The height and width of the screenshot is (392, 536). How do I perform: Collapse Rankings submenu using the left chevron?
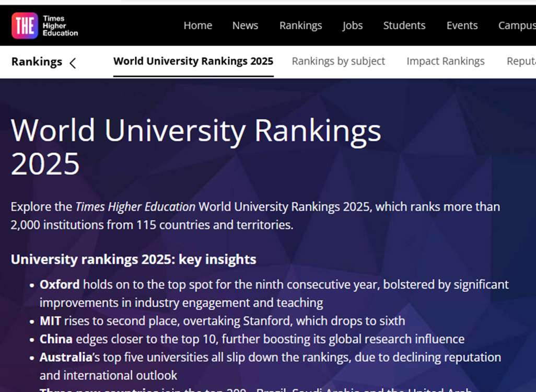[x=73, y=63]
